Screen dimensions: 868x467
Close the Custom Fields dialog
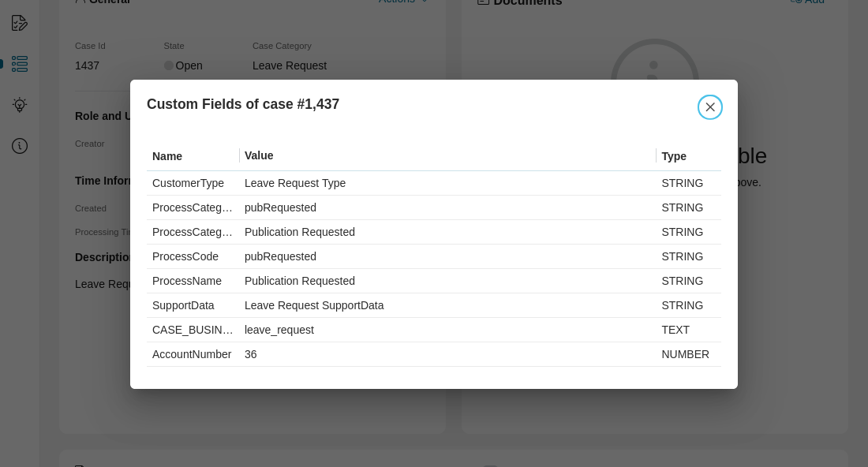pos(710,107)
